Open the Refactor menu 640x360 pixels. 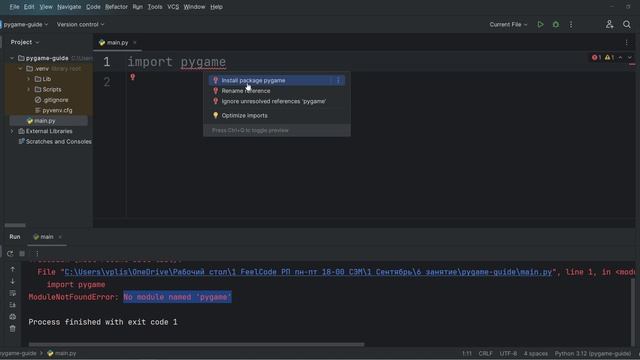(x=116, y=7)
